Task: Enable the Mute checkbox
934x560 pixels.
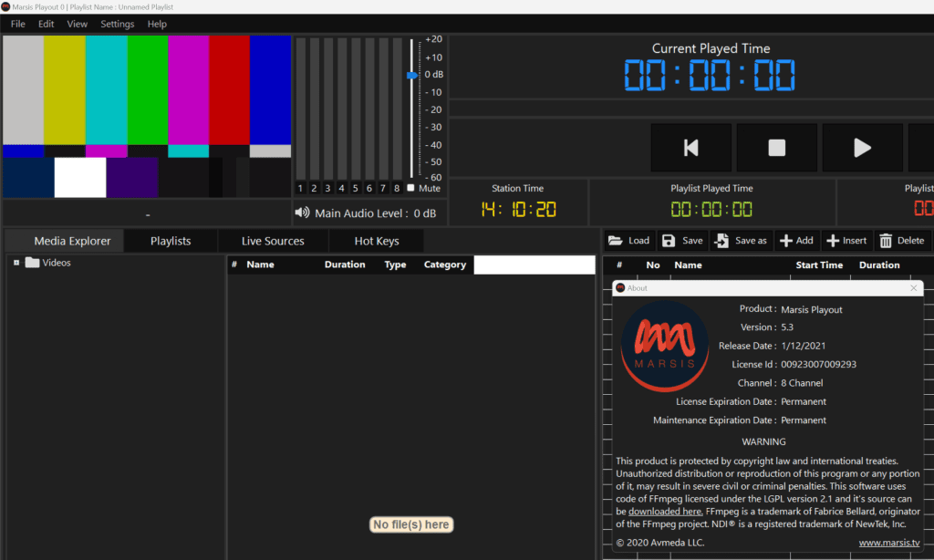Action: [410, 188]
